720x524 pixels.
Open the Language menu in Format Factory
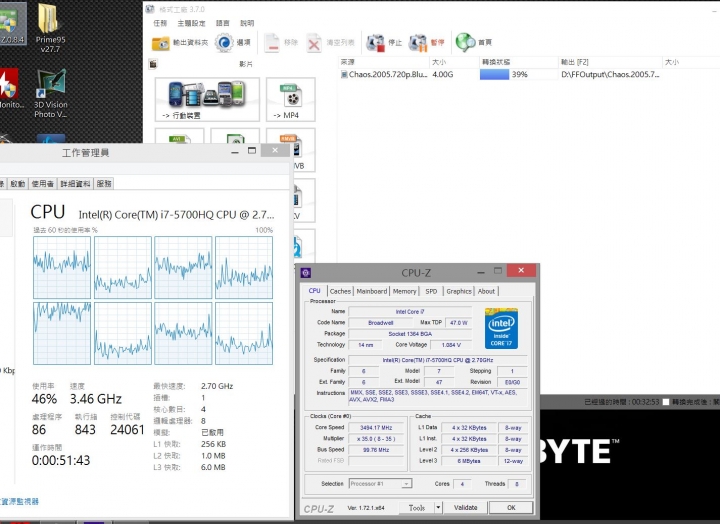click(222, 23)
